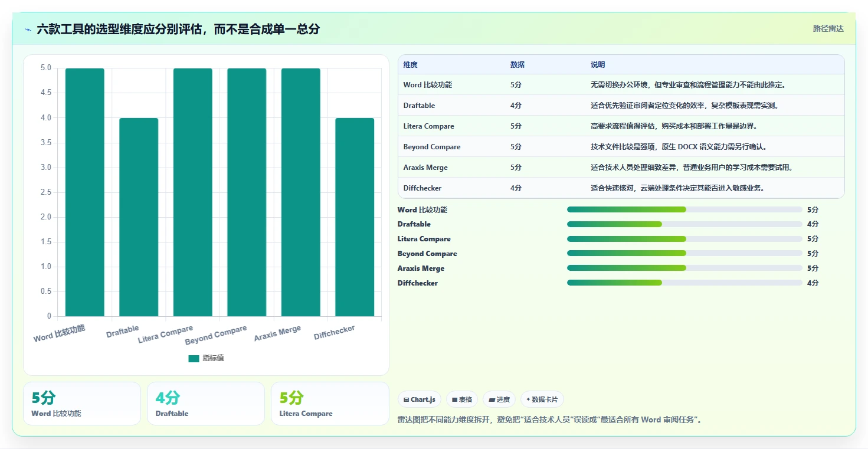Toggle the 指标值 legend swatch in the chart

tap(194, 358)
